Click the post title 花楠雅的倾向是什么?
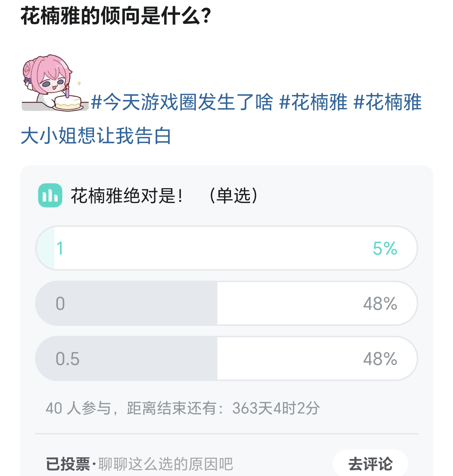453x476 pixels. coord(116,16)
